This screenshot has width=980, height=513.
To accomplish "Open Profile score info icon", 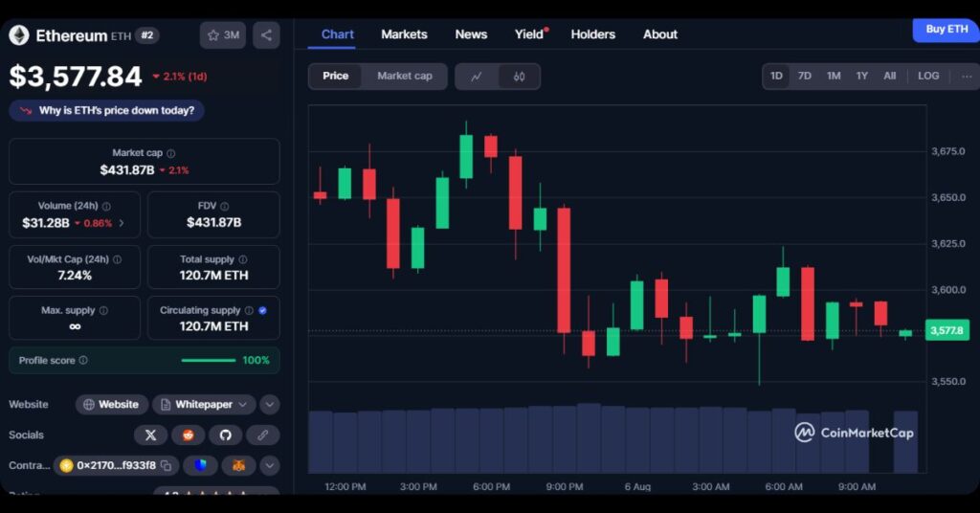I will (x=83, y=360).
